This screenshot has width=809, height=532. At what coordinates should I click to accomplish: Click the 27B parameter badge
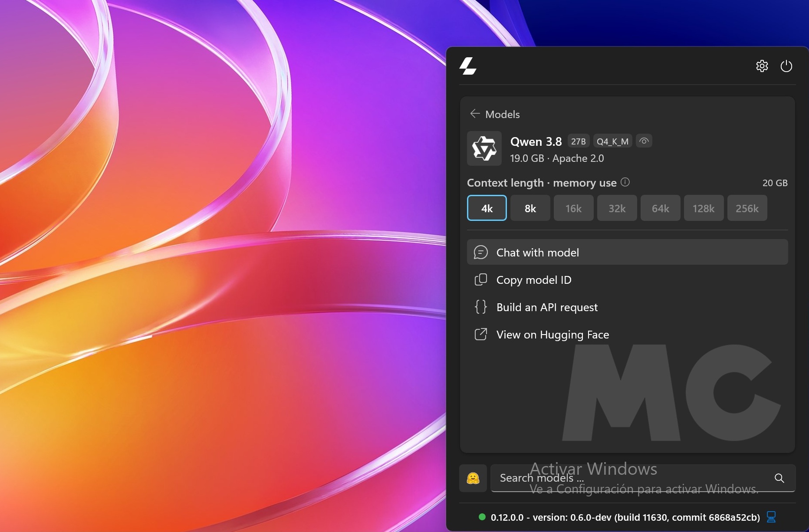[x=579, y=141]
